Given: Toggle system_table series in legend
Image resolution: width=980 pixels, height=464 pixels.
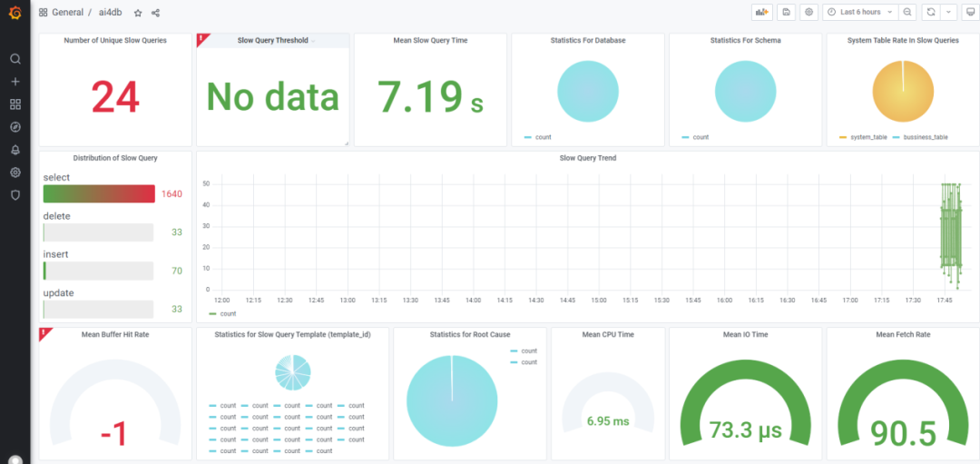Looking at the screenshot, I should tap(868, 137).
